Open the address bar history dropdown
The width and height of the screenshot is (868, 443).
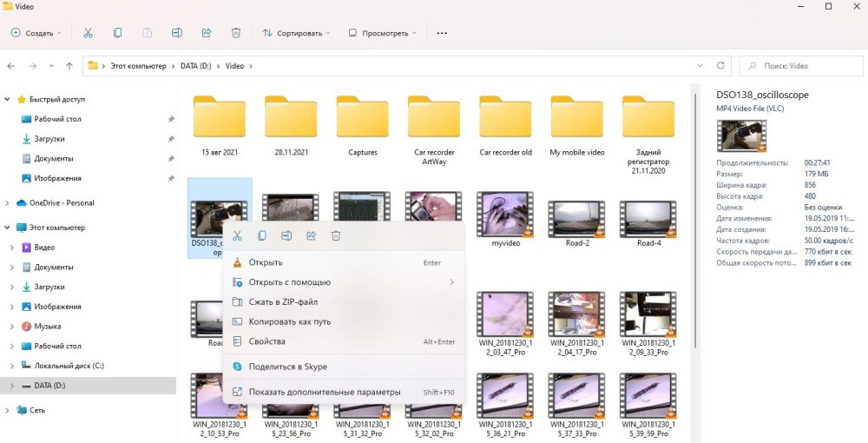[x=700, y=66]
